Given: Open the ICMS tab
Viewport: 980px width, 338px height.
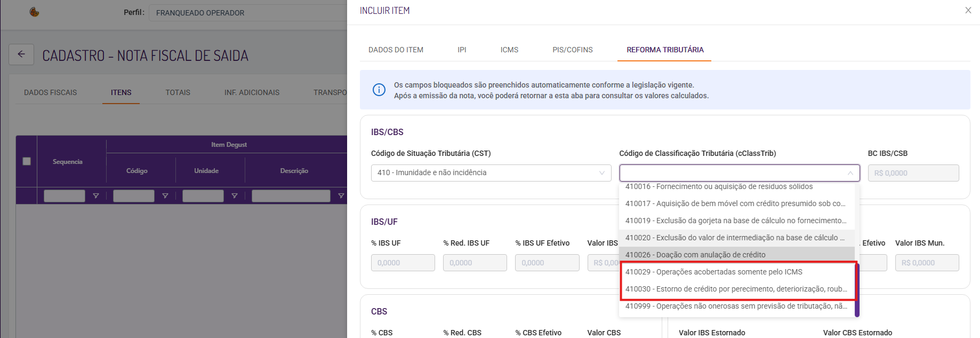Looking at the screenshot, I should click(509, 50).
